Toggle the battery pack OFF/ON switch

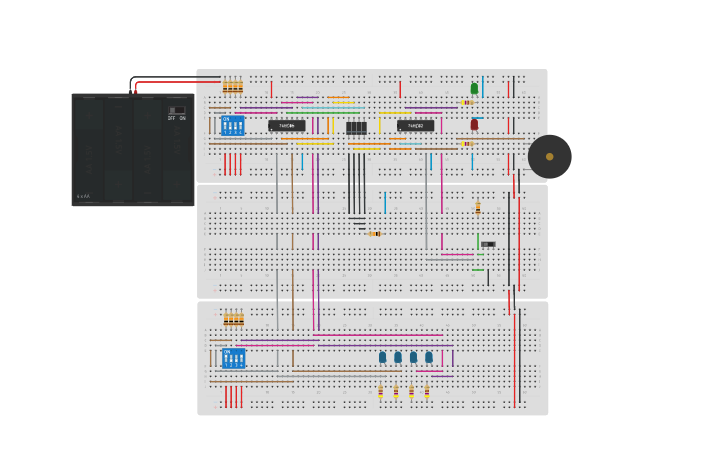[177, 110]
